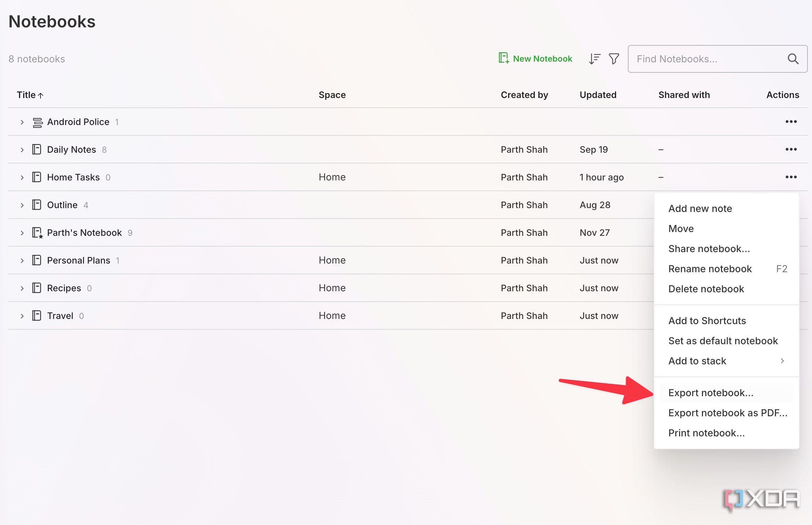The width and height of the screenshot is (812, 525).
Task: Expand the Travel notebook row
Action: point(22,316)
